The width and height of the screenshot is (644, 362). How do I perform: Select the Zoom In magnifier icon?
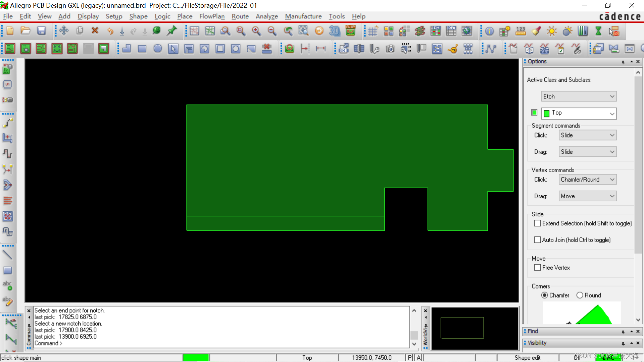pos(256,31)
